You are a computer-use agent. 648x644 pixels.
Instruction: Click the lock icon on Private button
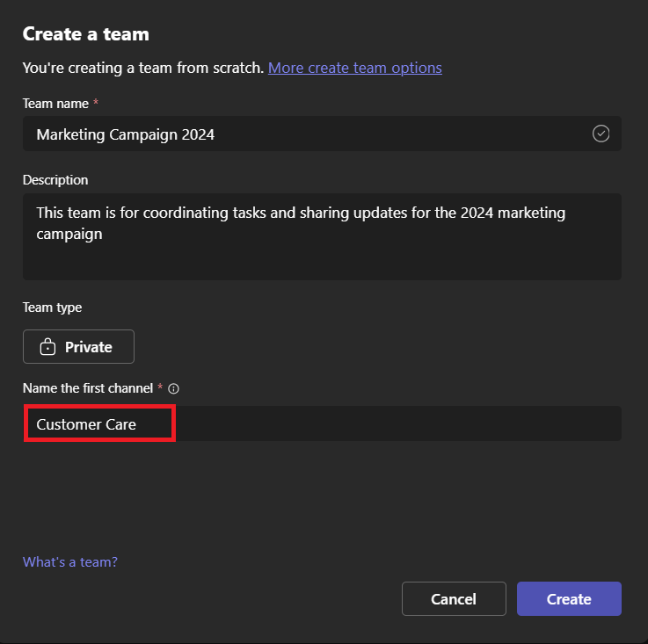click(x=47, y=346)
